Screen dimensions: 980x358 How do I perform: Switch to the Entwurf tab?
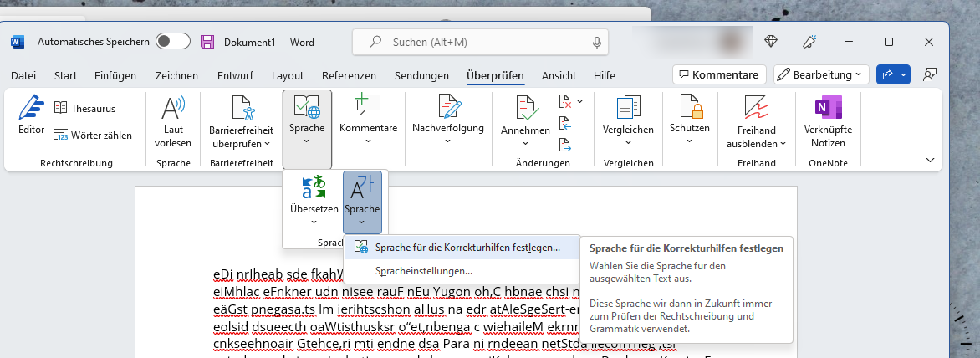tap(235, 75)
